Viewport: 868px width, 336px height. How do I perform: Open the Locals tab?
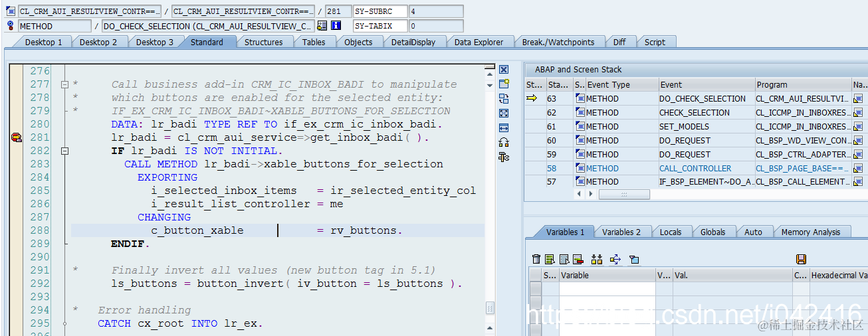pos(670,232)
